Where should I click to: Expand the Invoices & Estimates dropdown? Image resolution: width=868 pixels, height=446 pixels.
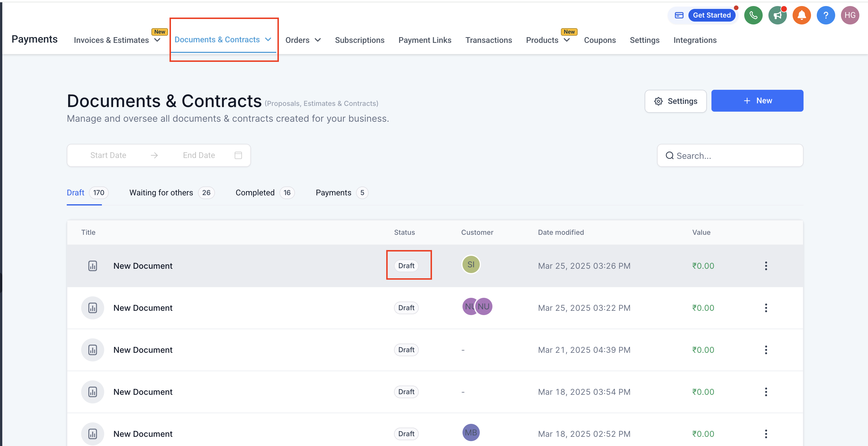tap(157, 40)
